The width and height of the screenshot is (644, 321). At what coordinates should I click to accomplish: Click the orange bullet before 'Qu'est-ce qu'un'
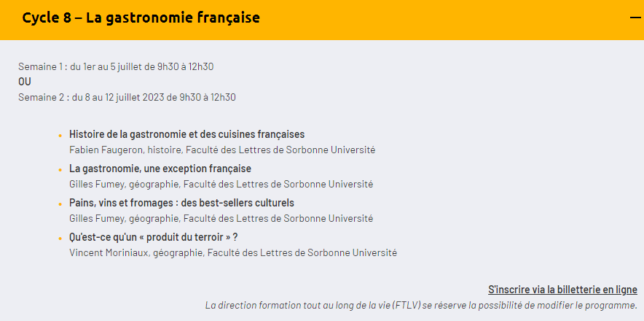click(60, 239)
